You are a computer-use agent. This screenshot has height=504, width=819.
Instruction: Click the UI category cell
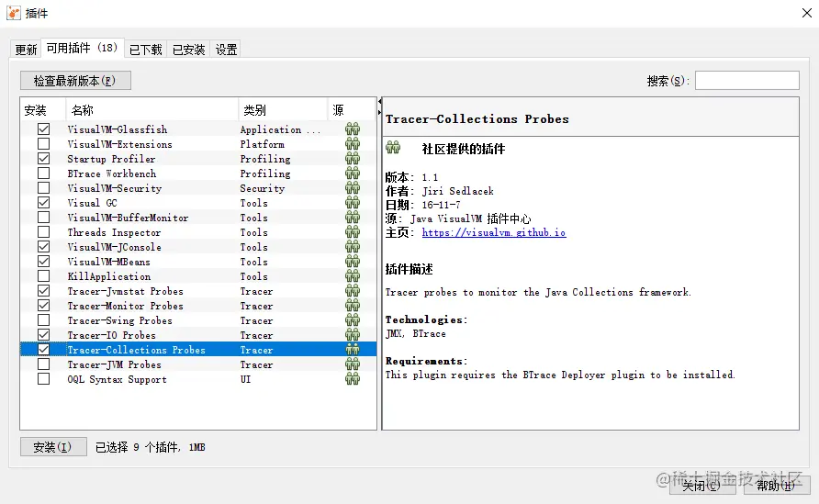click(245, 378)
